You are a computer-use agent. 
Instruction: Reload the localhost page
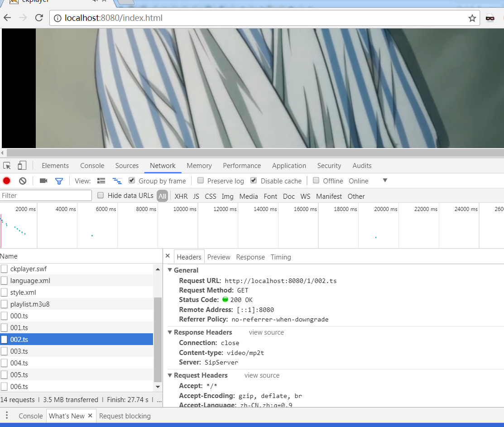pos(39,18)
